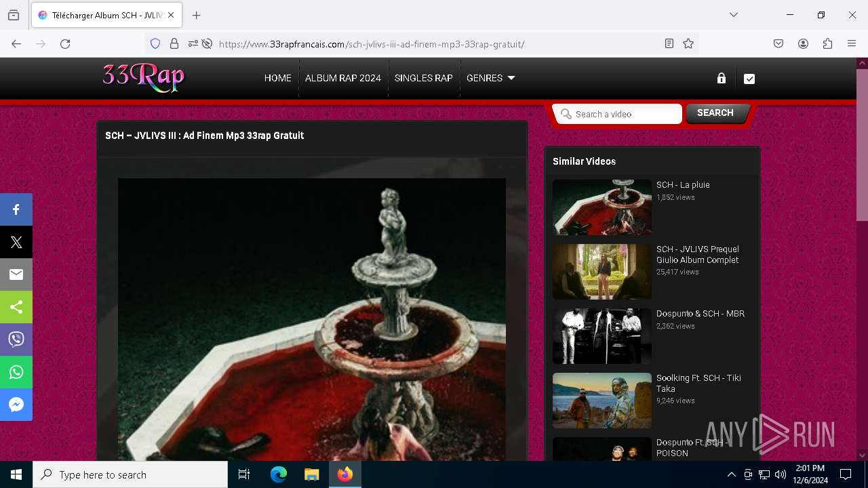Share page on Facebook sidebar icon
The height and width of the screenshot is (488, 868).
16,209
